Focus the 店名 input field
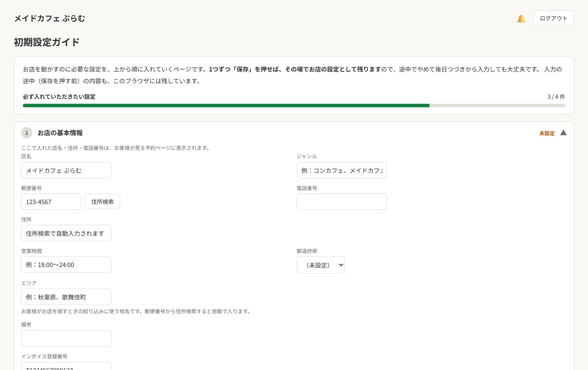 pos(66,170)
